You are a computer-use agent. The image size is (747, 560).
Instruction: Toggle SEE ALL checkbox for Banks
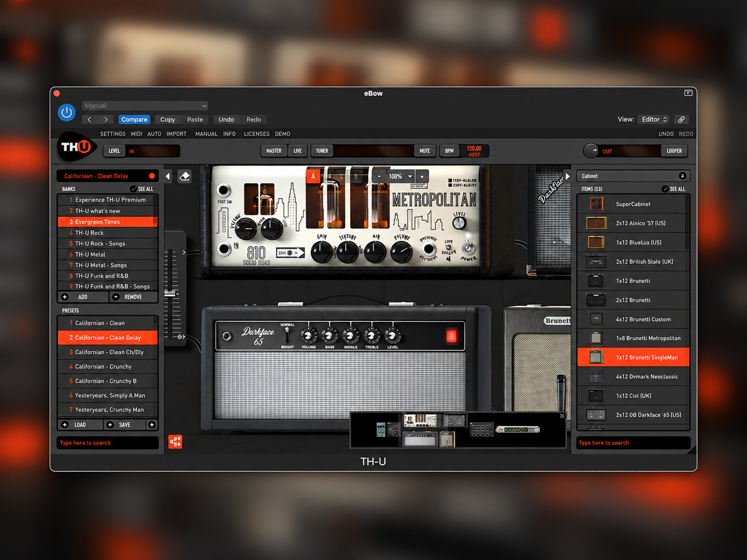(x=134, y=189)
